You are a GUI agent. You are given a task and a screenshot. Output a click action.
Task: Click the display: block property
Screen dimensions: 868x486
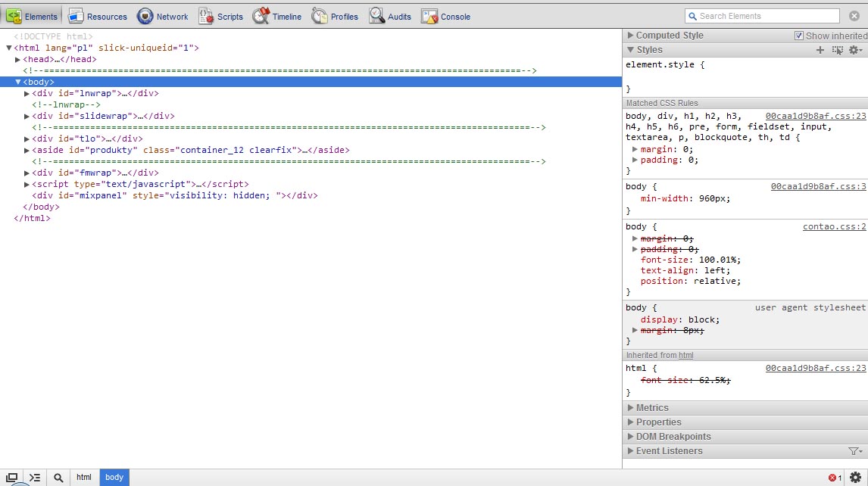point(680,320)
